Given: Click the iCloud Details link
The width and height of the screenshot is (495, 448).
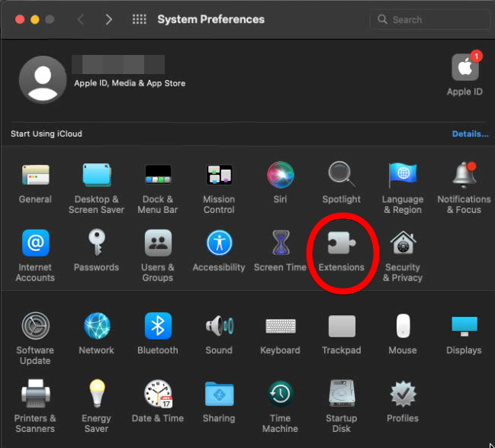Looking at the screenshot, I should (470, 134).
